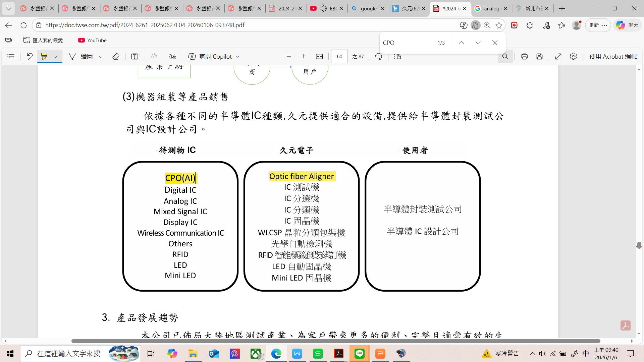Open PDF settings gear icon
Image resolution: width=644 pixels, height=362 pixels.
[573, 56]
